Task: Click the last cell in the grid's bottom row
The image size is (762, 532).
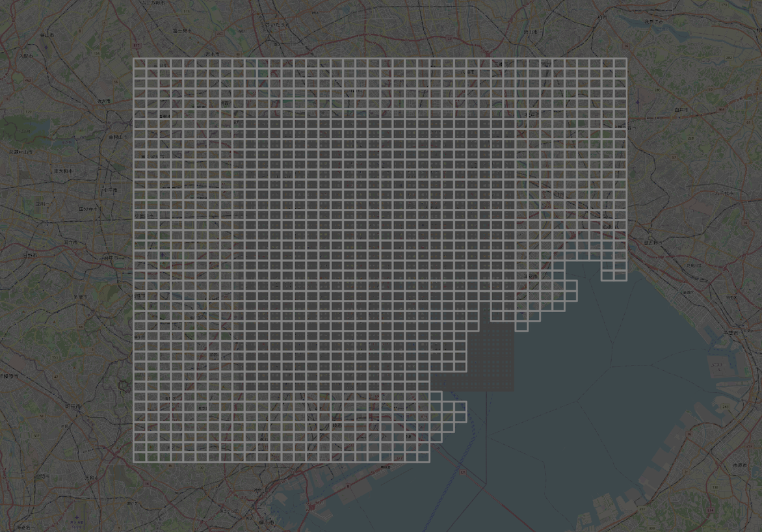Action: tap(423, 457)
